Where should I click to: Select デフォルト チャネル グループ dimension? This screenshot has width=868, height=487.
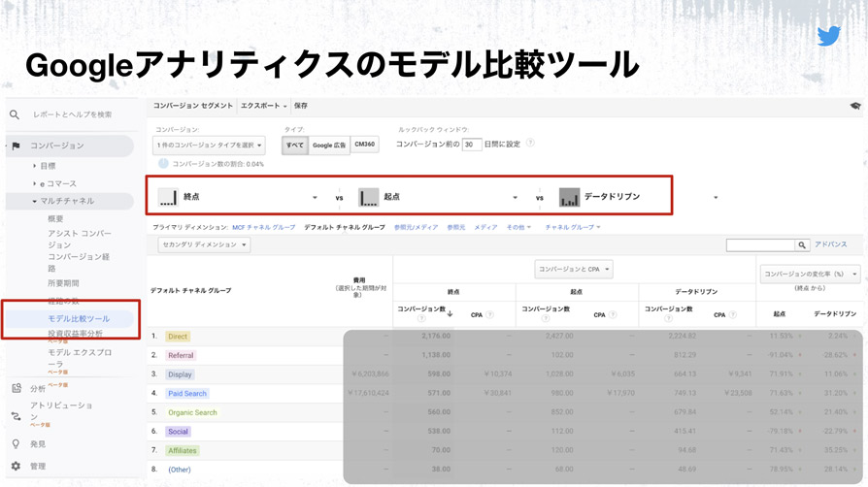coord(345,227)
